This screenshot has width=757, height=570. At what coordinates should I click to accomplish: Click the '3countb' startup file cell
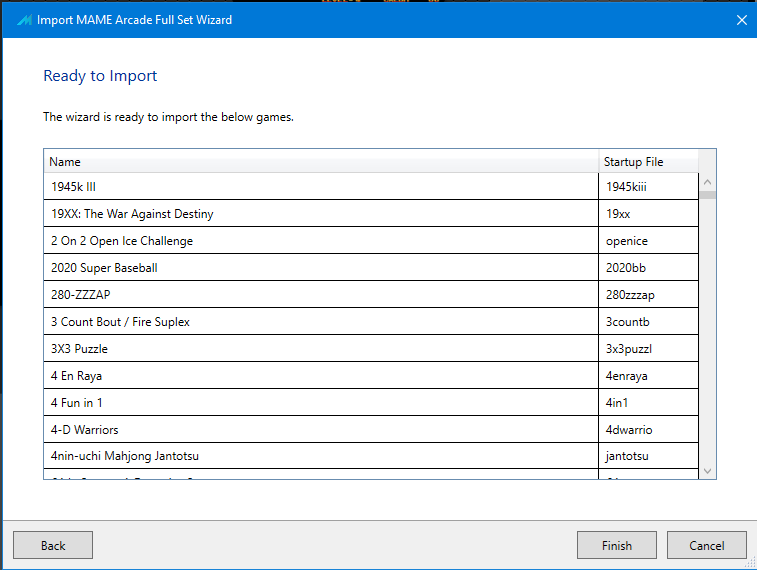click(648, 322)
